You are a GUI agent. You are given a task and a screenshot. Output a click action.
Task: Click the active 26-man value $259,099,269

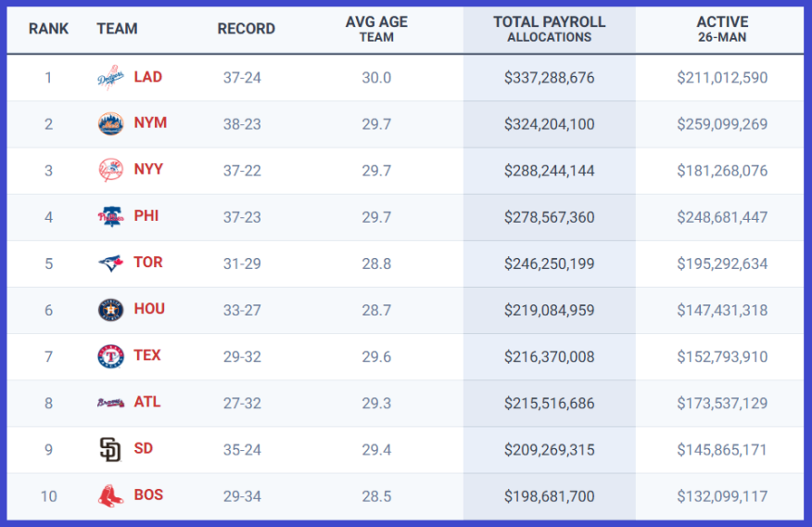(722, 124)
